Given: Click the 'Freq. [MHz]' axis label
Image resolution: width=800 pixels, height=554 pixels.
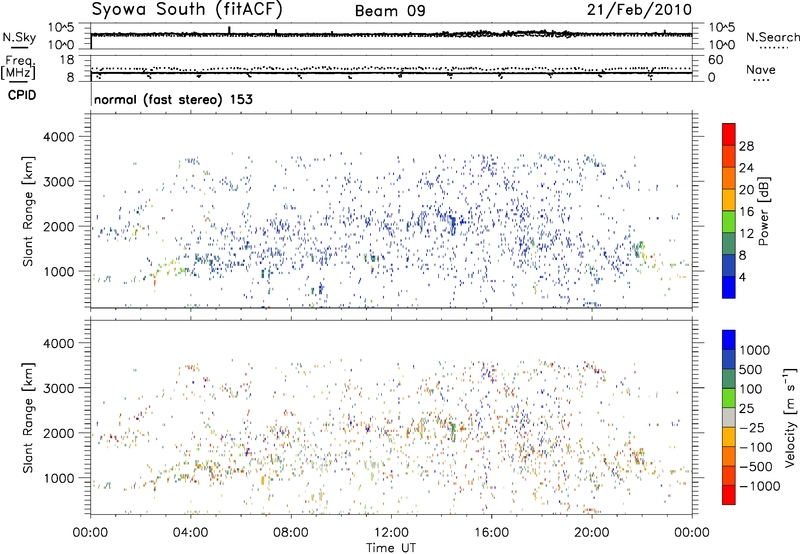Looking at the screenshot, I should click(x=18, y=68).
